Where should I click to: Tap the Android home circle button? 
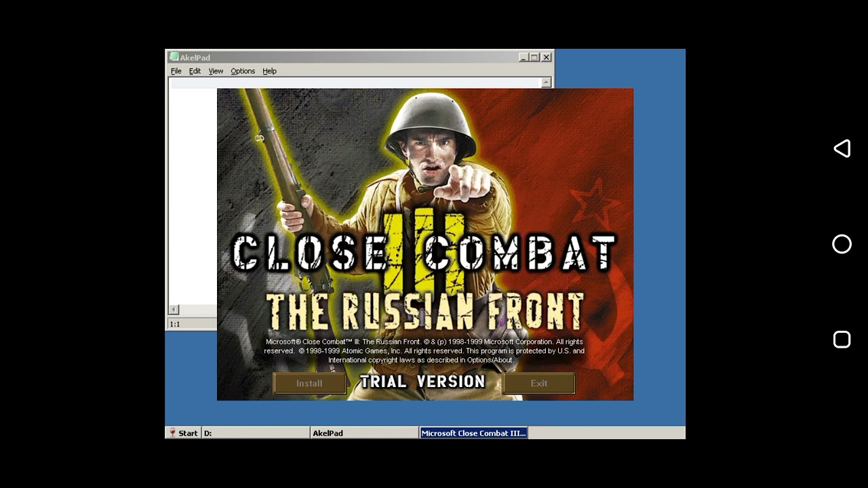click(x=842, y=244)
